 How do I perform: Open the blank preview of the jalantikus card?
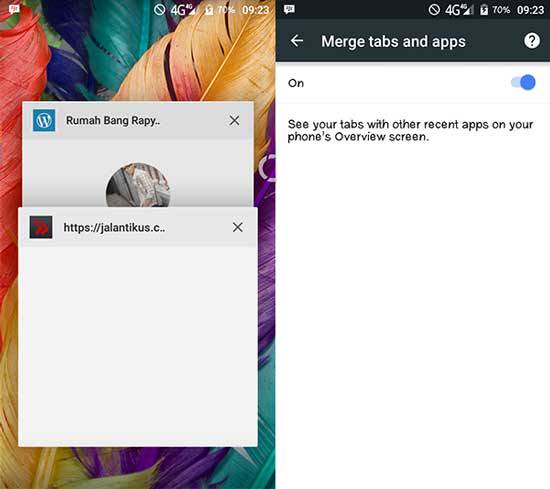coord(138,346)
